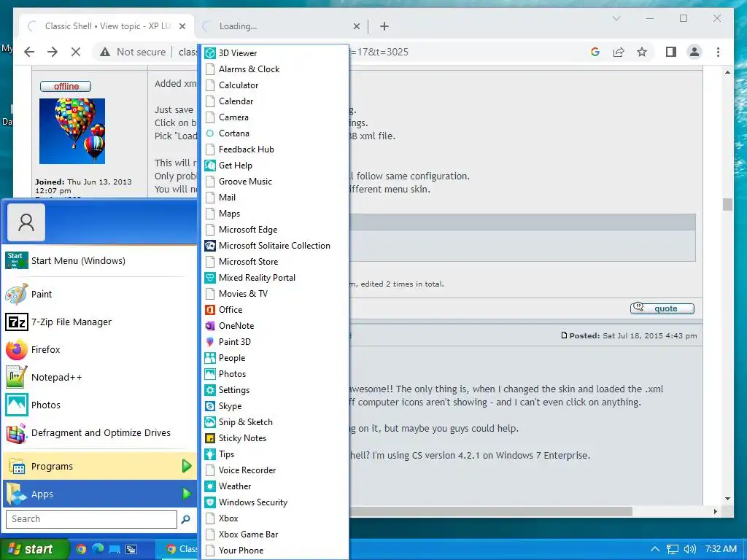The width and height of the screenshot is (747, 560).
Task: Open Chrome from the quick launch bar
Action: (x=81, y=549)
